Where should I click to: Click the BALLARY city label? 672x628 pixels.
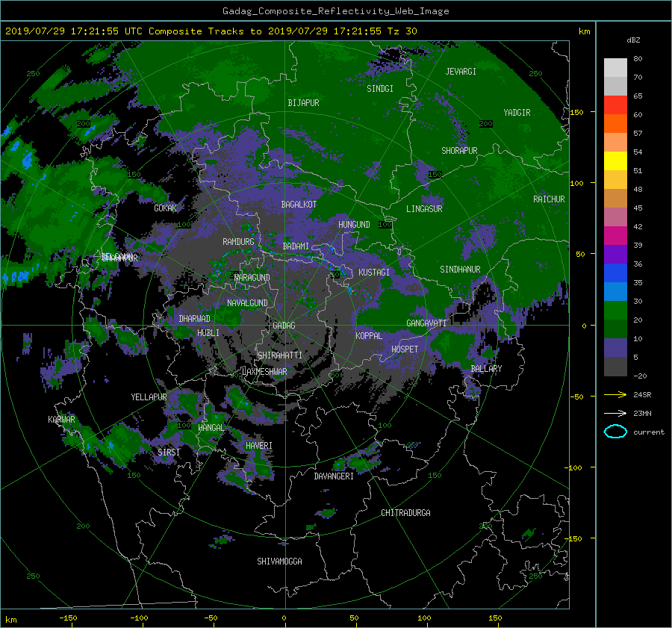pyautogui.click(x=486, y=369)
